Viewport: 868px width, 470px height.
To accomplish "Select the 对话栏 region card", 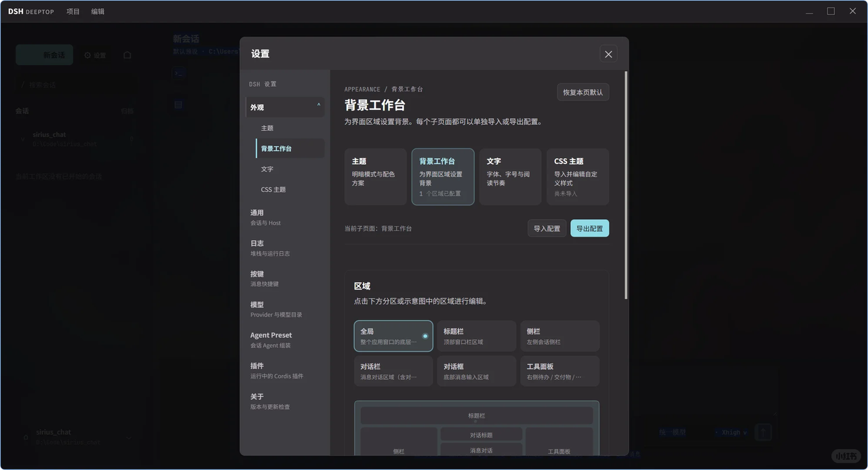I will [x=393, y=371].
